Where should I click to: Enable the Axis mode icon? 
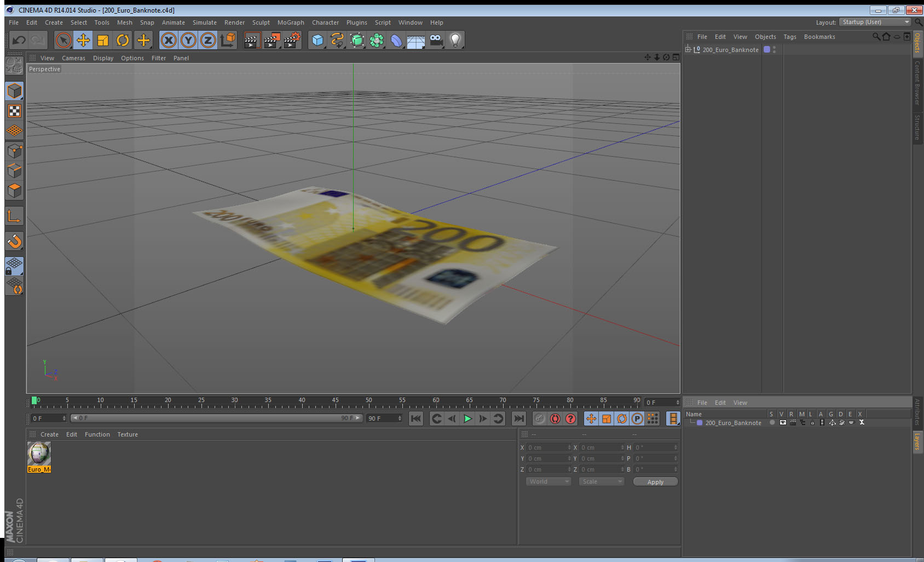click(14, 216)
